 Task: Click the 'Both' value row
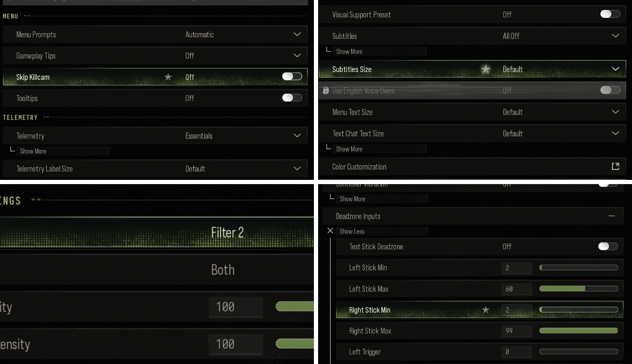[x=157, y=270]
